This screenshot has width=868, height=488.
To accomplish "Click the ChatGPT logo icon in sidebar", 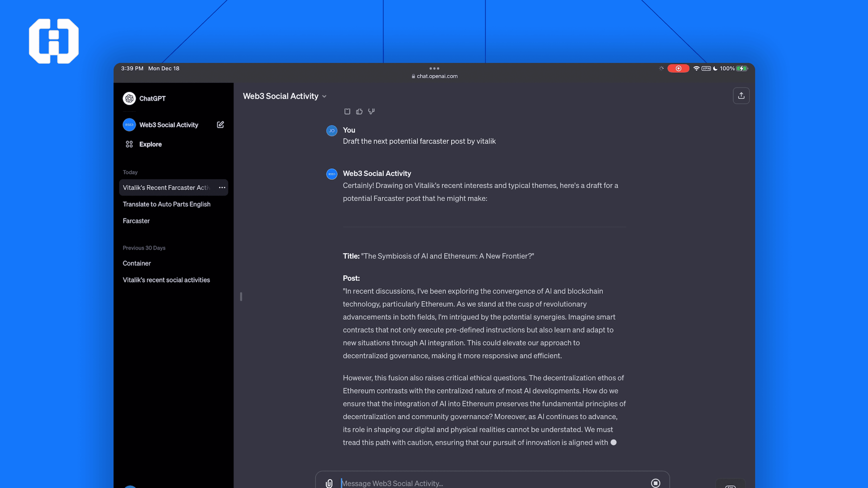I will (x=129, y=98).
